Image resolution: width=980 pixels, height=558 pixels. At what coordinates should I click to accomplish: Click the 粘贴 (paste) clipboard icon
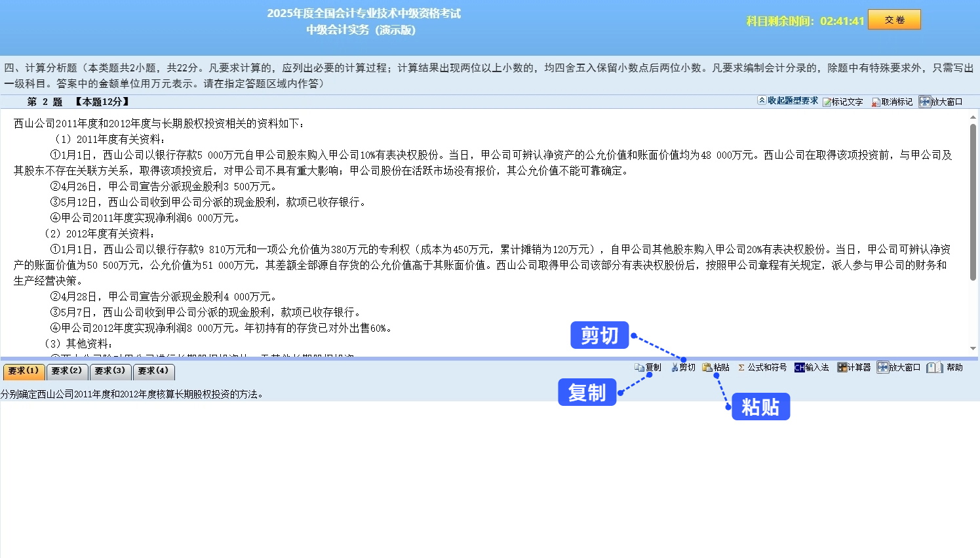coord(716,367)
